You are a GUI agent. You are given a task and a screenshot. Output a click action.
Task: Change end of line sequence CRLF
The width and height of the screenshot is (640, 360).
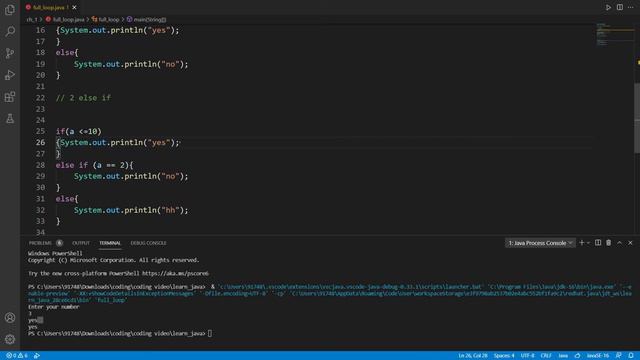point(546,356)
